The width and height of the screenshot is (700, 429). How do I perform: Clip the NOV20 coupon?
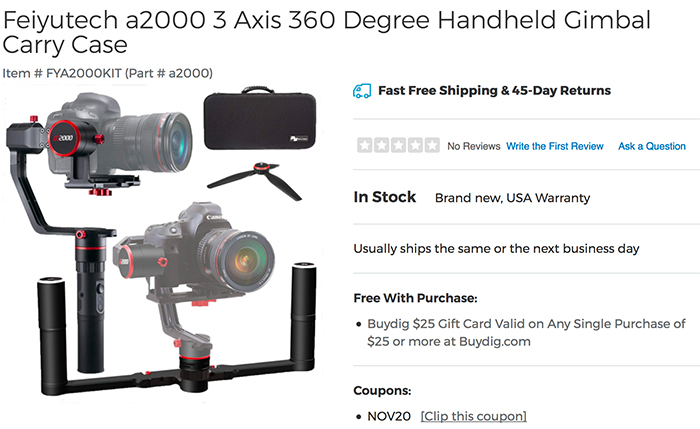474,417
